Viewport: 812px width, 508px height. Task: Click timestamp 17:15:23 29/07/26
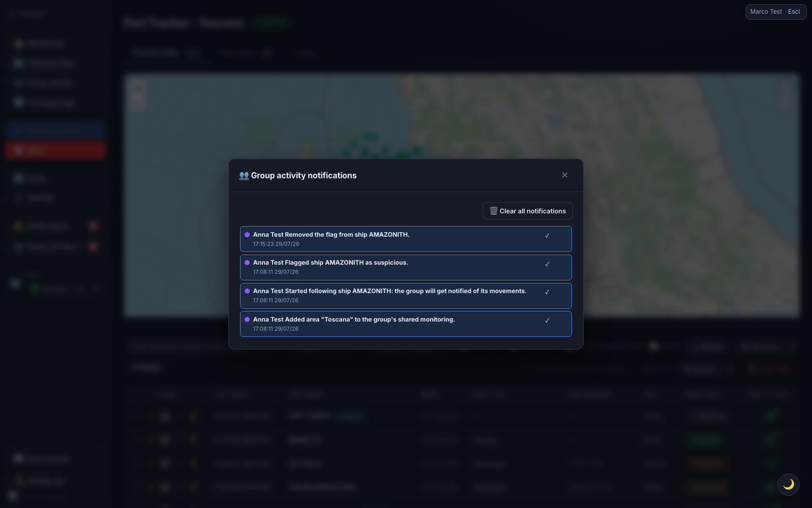coord(276,244)
